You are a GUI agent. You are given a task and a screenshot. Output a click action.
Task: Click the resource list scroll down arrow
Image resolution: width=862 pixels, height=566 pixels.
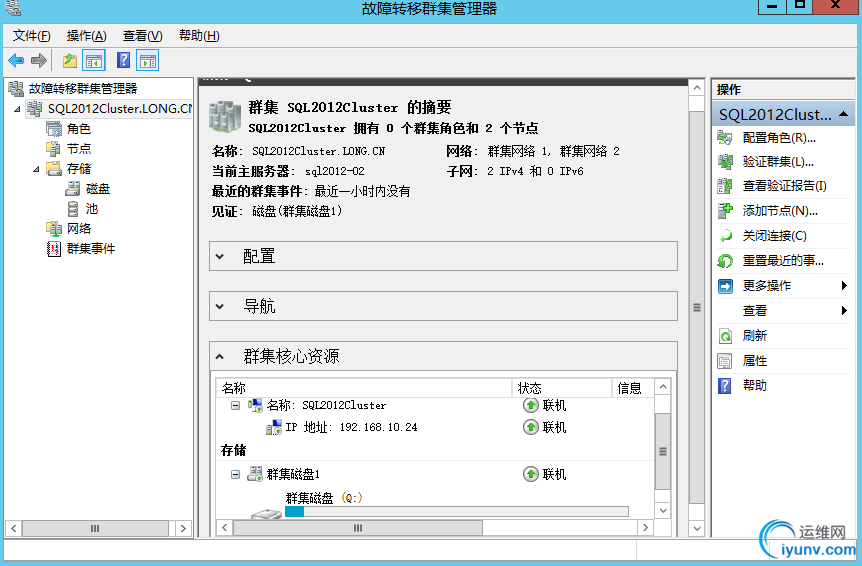point(663,510)
